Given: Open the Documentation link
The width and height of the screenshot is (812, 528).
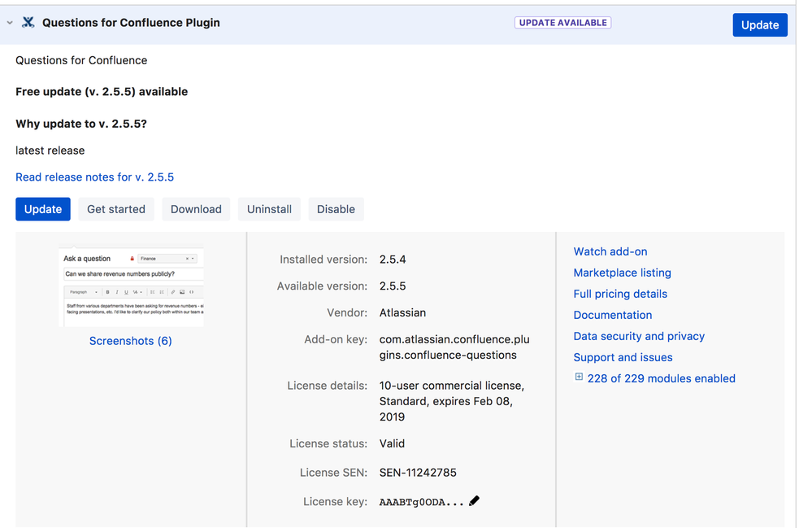Looking at the screenshot, I should pos(613,316).
